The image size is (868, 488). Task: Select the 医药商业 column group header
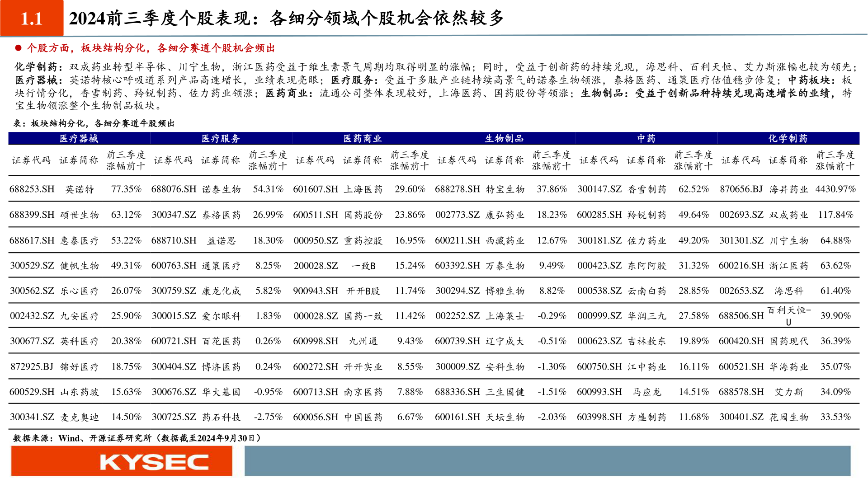(x=363, y=138)
